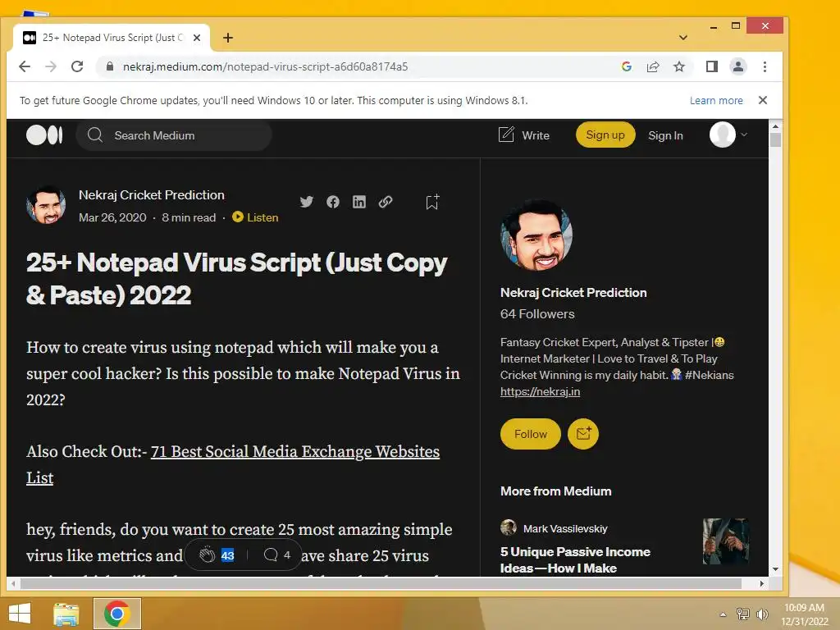Share article on Facebook
Viewport: 840px width, 630px height.
[333, 202]
